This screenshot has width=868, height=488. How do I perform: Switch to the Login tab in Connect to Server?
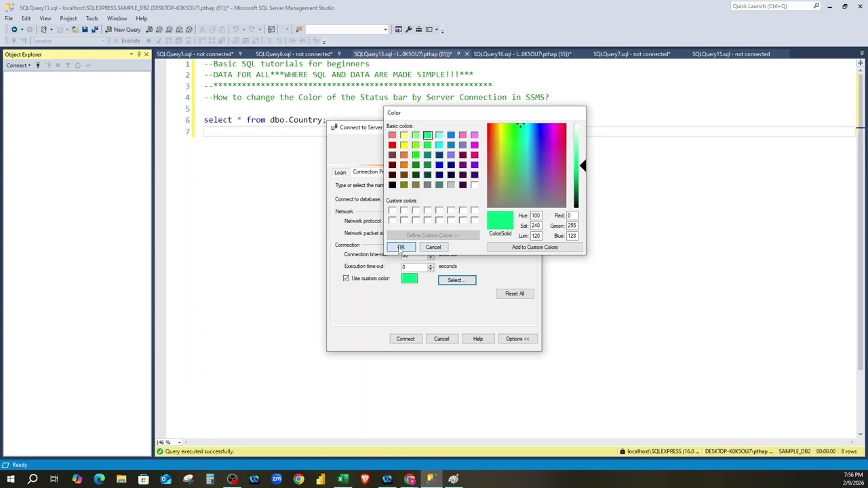coord(340,172)
